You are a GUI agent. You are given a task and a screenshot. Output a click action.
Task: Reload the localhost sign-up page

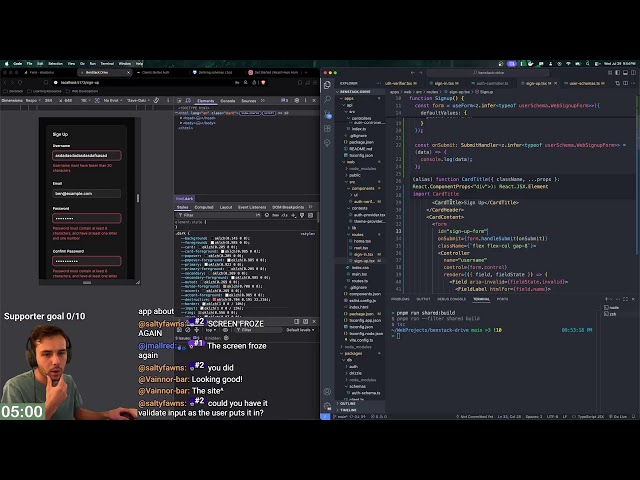[x=20, y=82]
